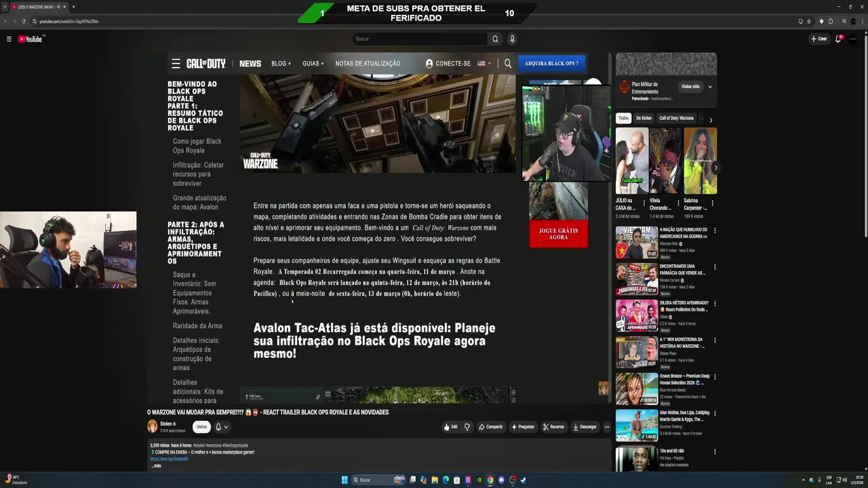This screenshot has height=488, width=868.
Task: Open the YouTube hamburger guide menu
Action: pos(9,39)
